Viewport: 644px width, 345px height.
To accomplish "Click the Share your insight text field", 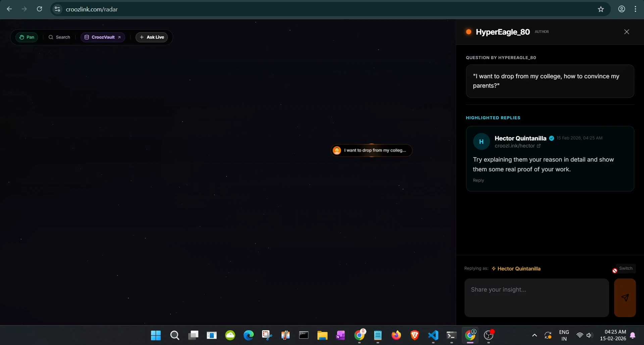I will coord(536,298).
